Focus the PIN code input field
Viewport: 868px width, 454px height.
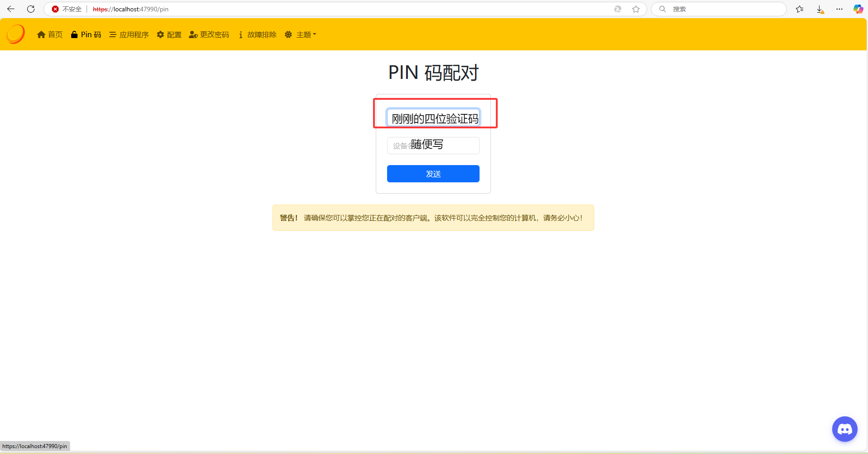(x=433, y=117)
